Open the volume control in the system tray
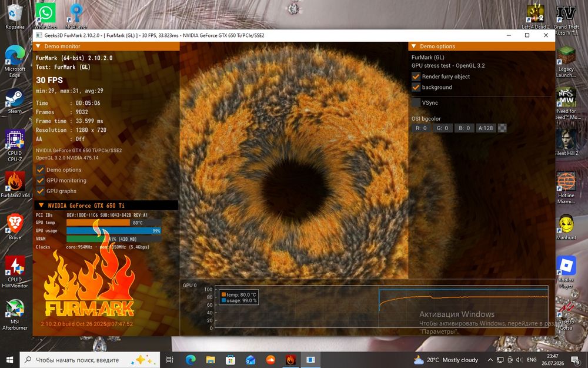 coord(519,360)
